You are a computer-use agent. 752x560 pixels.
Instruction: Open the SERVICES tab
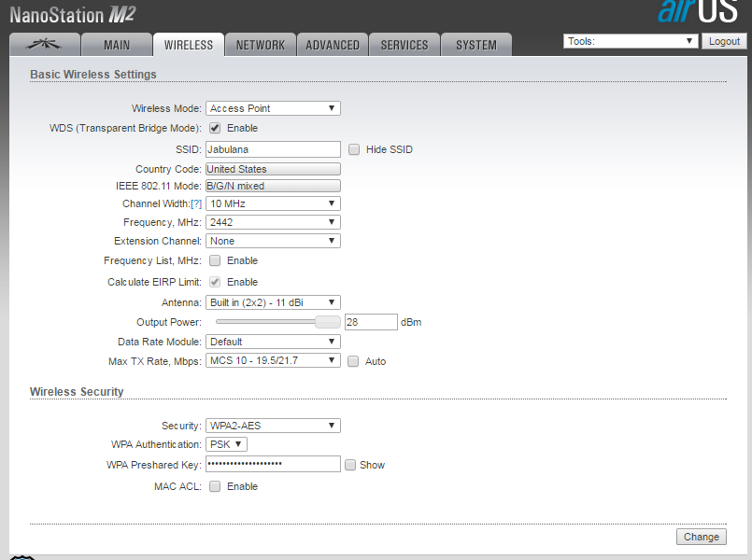404,45
